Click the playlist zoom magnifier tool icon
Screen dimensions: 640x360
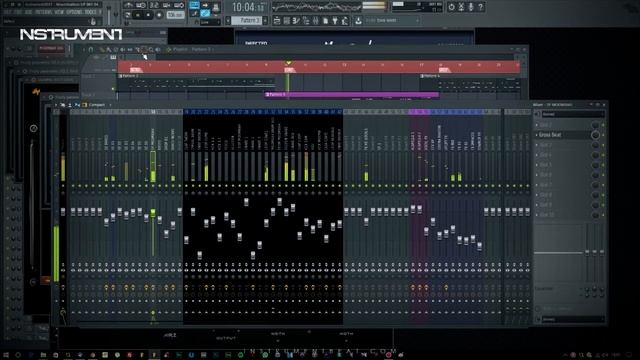coord(151,49)
